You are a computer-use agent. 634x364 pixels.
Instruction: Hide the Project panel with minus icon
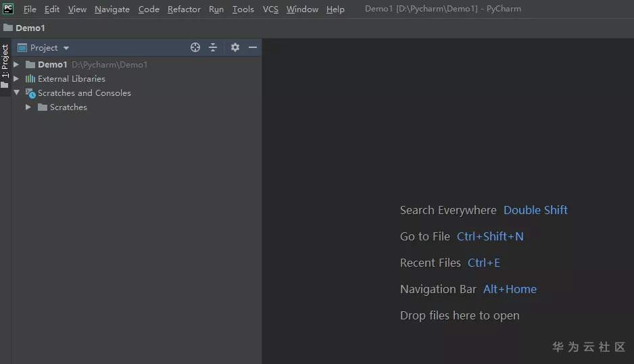[253, 47]
